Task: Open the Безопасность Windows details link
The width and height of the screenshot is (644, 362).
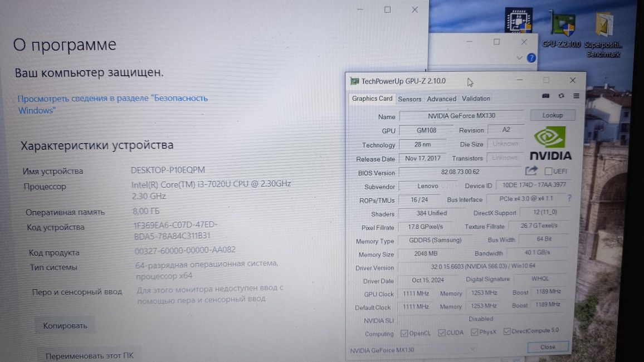Action: click(x=113, y=104)
